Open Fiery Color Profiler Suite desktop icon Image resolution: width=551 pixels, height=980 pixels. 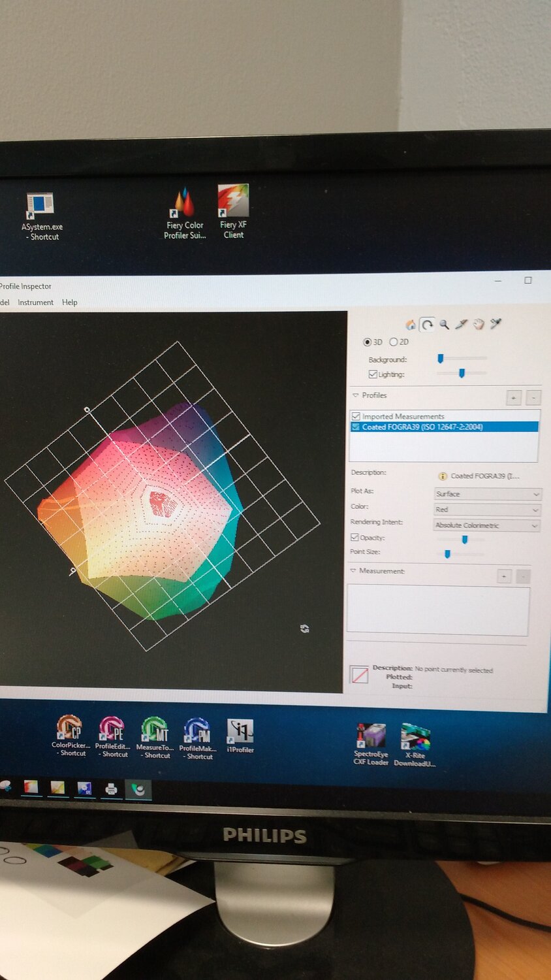pyautogui.click(x=185, y=214)
